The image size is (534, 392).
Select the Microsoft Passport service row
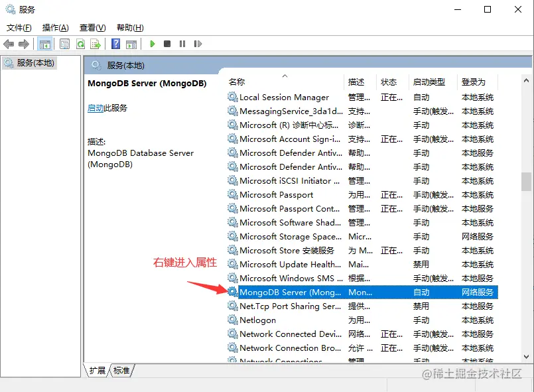(x=363, y=195)
